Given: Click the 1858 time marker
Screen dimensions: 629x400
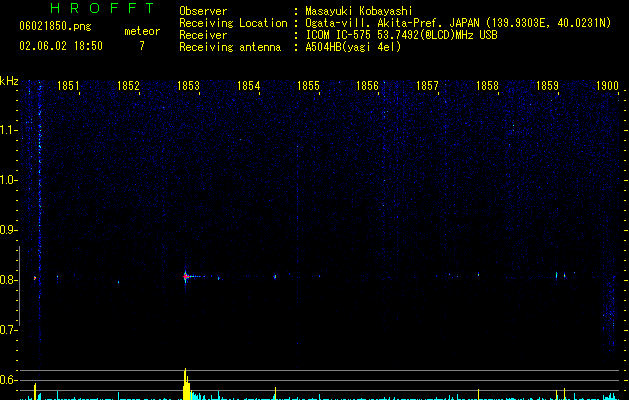Looking at the screenshot, I should tap(487, 86).
